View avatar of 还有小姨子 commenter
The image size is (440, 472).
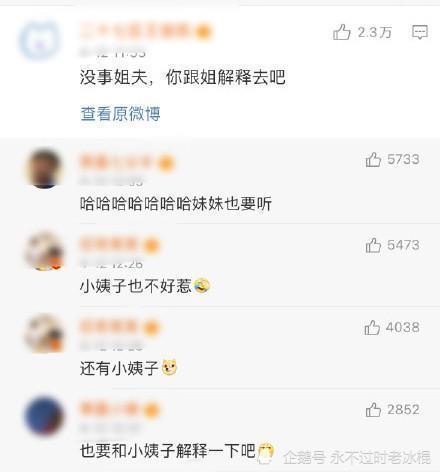point(44,333)
